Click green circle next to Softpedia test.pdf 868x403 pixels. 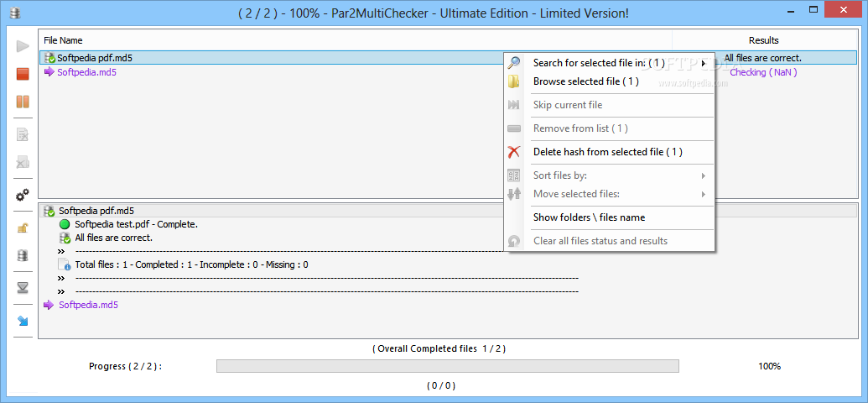point(65,224)
